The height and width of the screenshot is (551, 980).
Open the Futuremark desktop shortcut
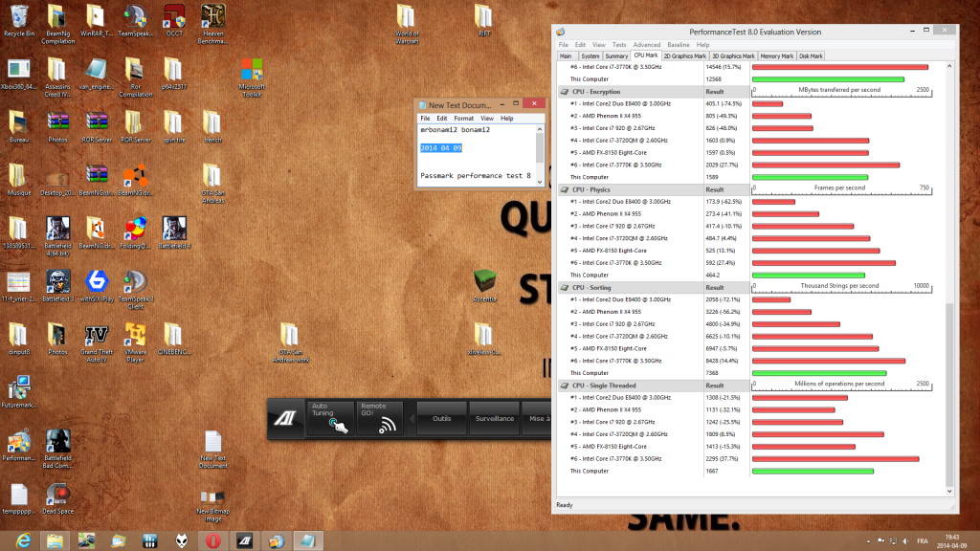(19, 392)
